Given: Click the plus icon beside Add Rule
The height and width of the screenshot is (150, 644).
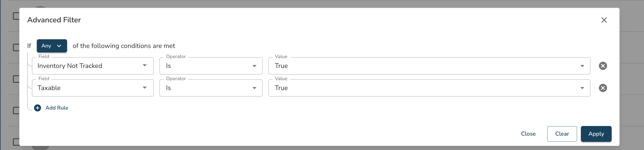Looking at the screenshot, I should [38, 108].
